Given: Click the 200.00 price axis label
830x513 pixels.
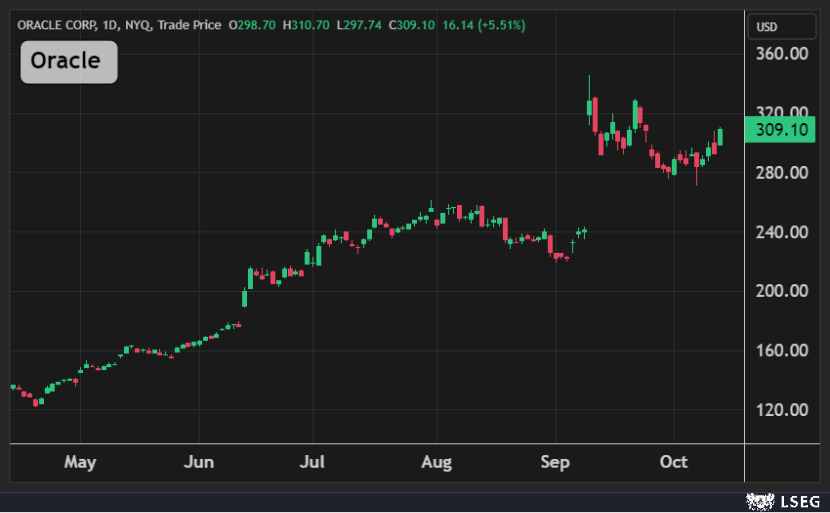Looking at the screenshot, I should click(781, 291).
